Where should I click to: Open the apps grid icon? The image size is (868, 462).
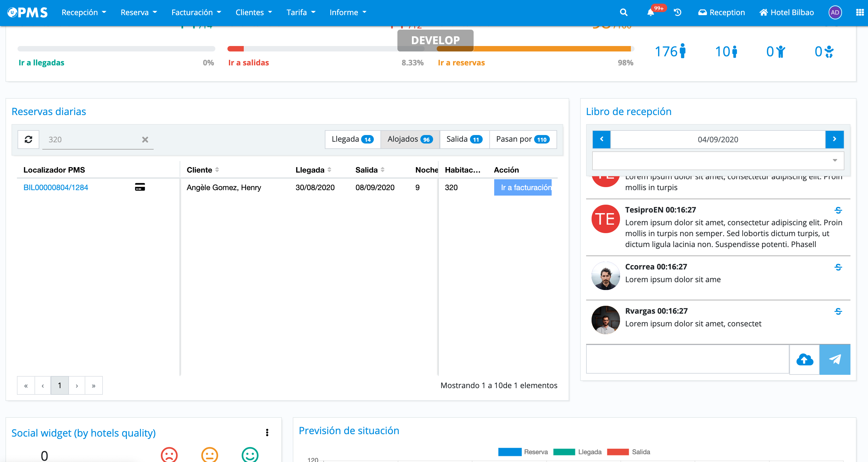pos(860,12)
